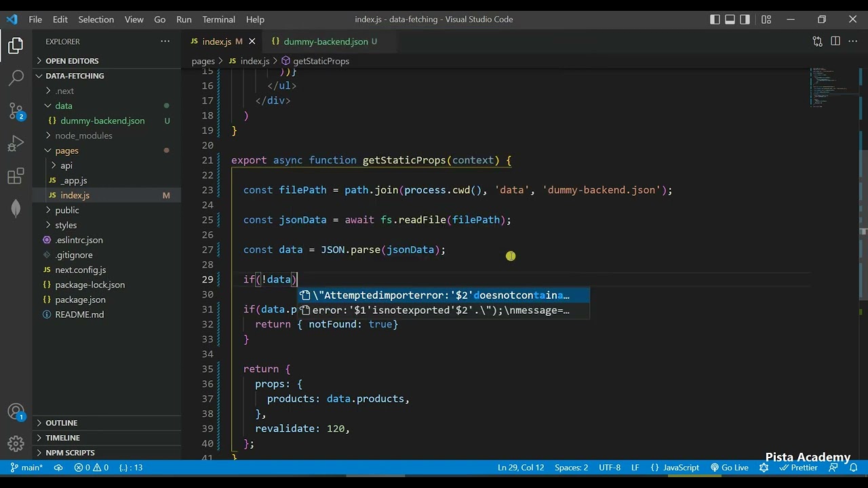Open the Manage gear menu
The height and width of the screenshot is (488, 868).
coord(16,444)
